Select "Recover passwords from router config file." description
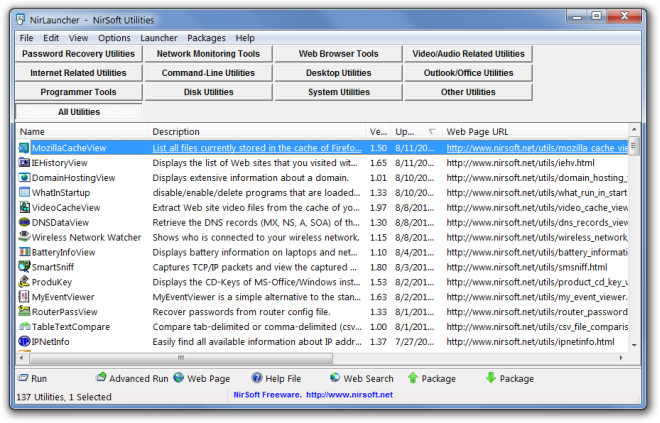This screenshot has width=660, height=423. 241,312
